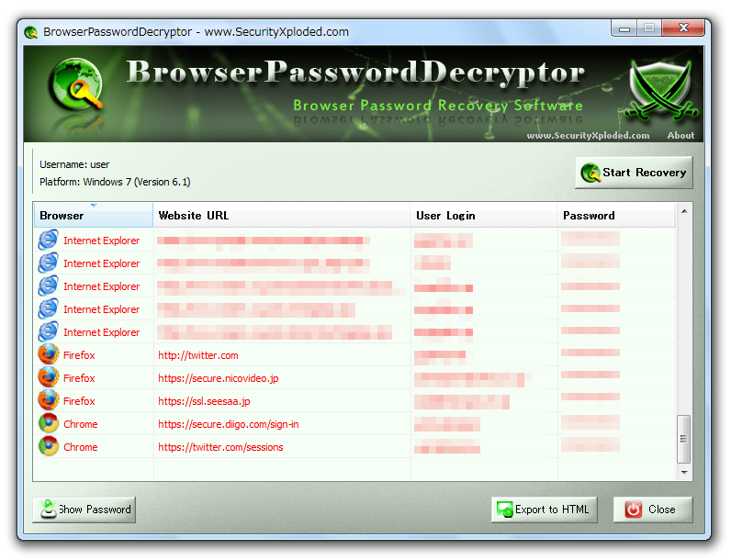Click the Chrome icon beside secure.diigo.com entry
Image resolution: width=731 pixels, height=560 pixels.
click(49, 423)
